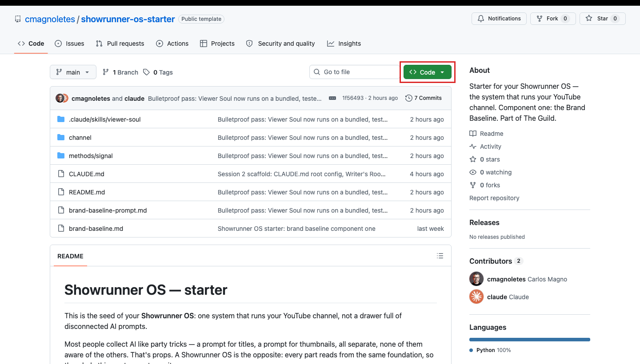Open the channel folder
The height and width of the screenshot is (364, 640).
pos(80,138)
